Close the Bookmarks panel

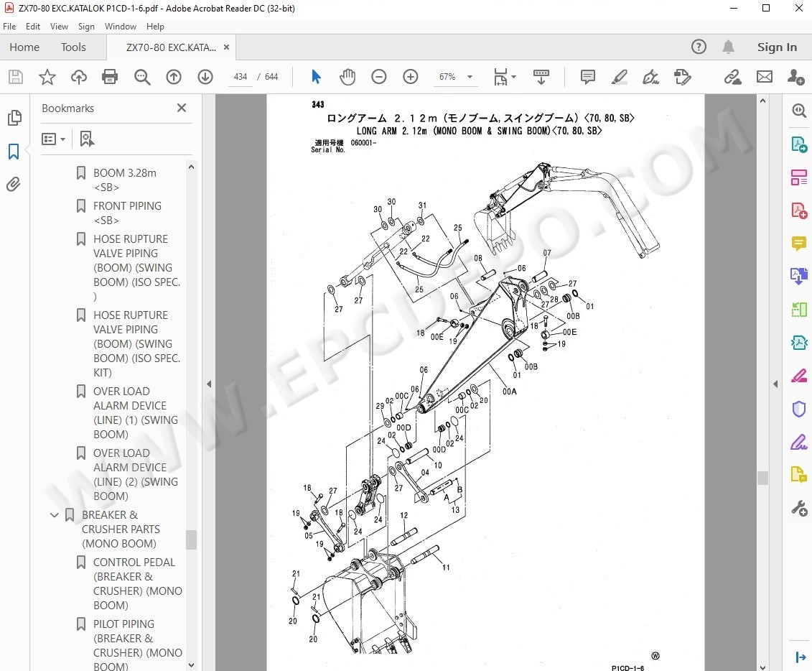point(181,108)
